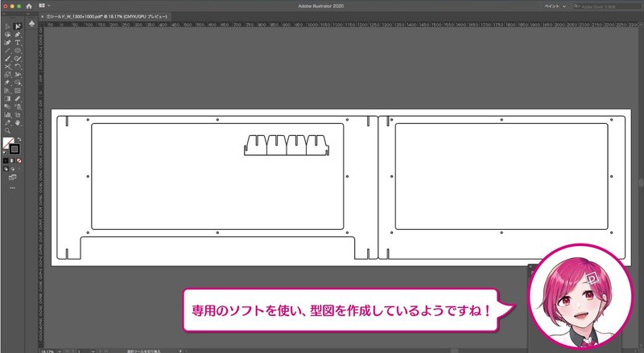Switch to Draw Behind mode
644x353 pixels.
tap(12, 169)
